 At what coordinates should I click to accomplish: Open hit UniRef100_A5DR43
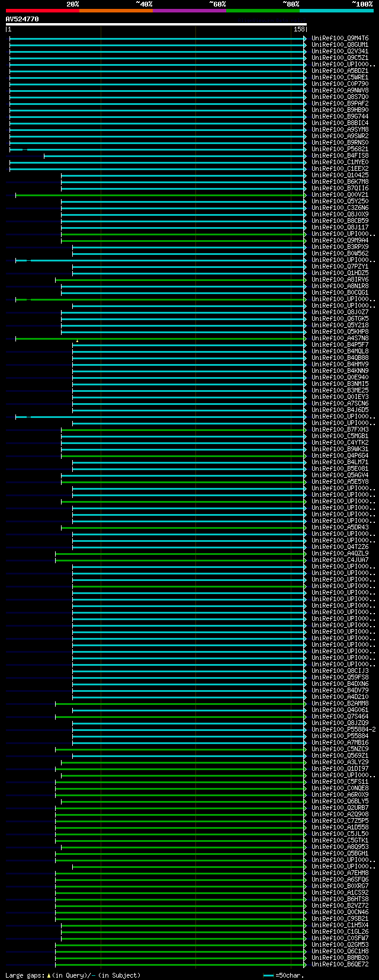pos(340,527)
